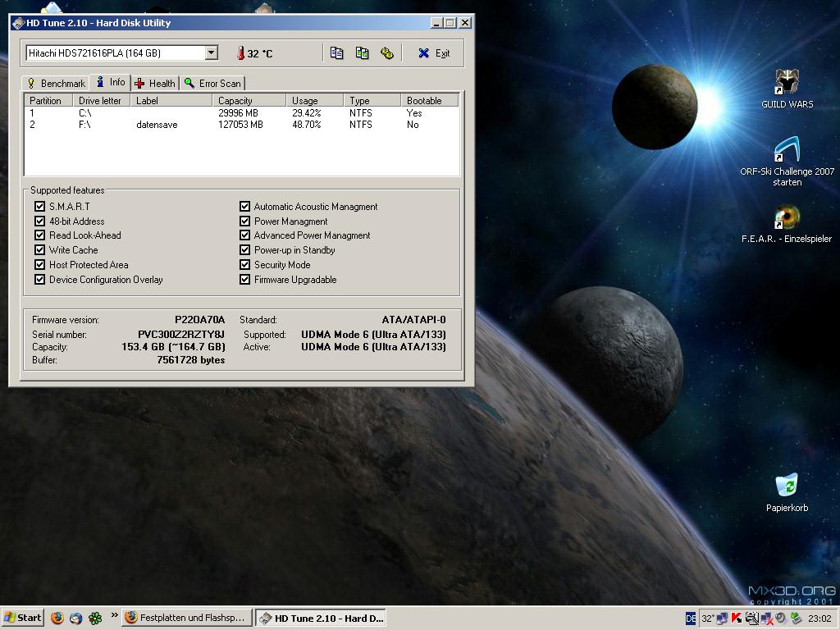
Task: Click the Exit button
Action: pyautogui.click(x=434, y=53)
